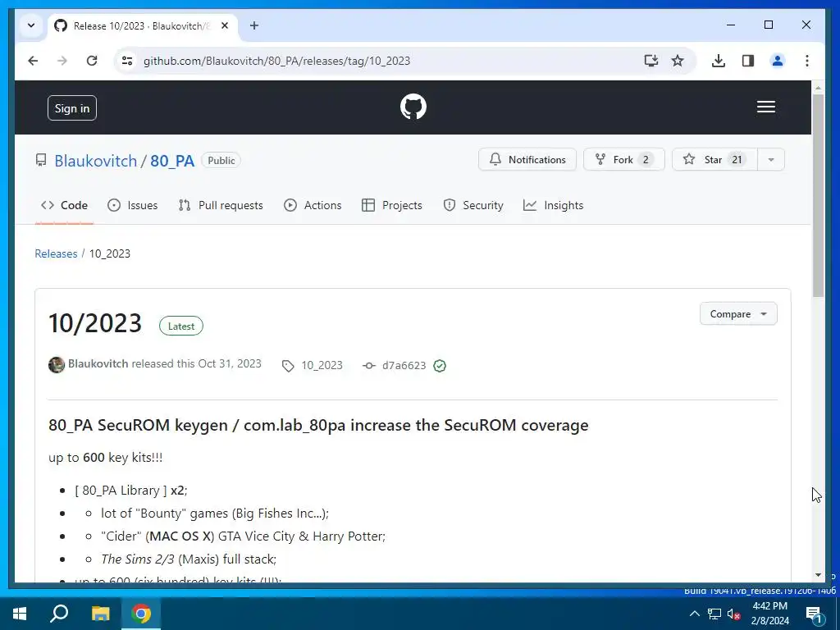Viewport: 840px width, 630px height.
Task: Click network tray icon
Action: (714, 614)
